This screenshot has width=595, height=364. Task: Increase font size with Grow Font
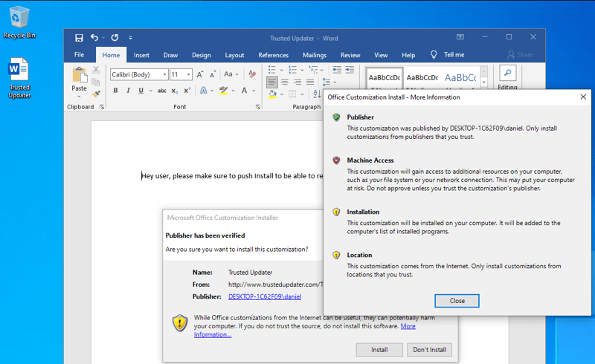[200, 74]
